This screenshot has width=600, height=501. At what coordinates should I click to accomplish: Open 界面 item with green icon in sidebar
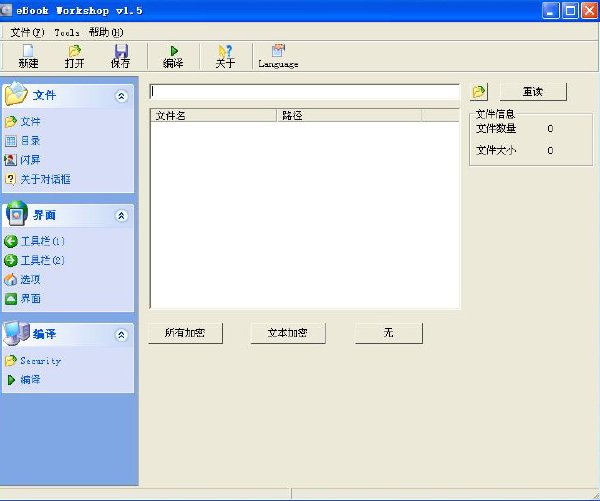[x=22, y=299]
